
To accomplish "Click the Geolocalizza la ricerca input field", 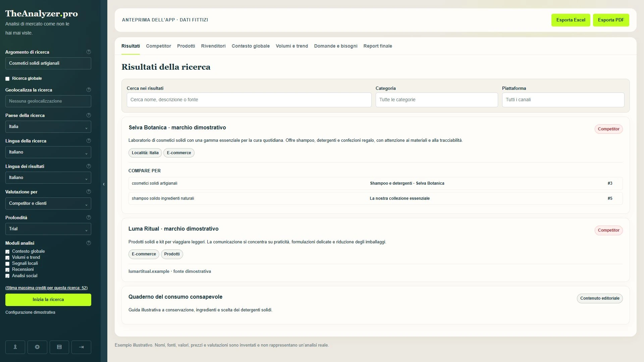I will click(x=48, y=101).
